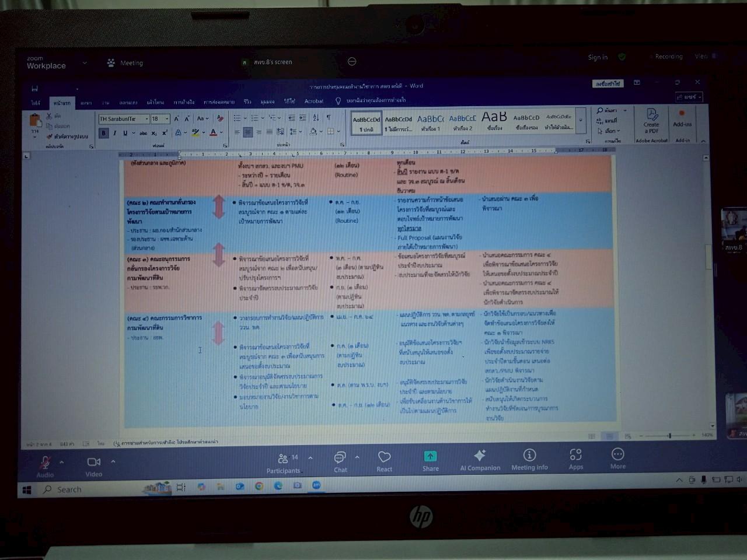The width and height of the screenshot is (747, 560).
Task: Expand the font name dropdown TH SarabunIT
Action: 146,119
